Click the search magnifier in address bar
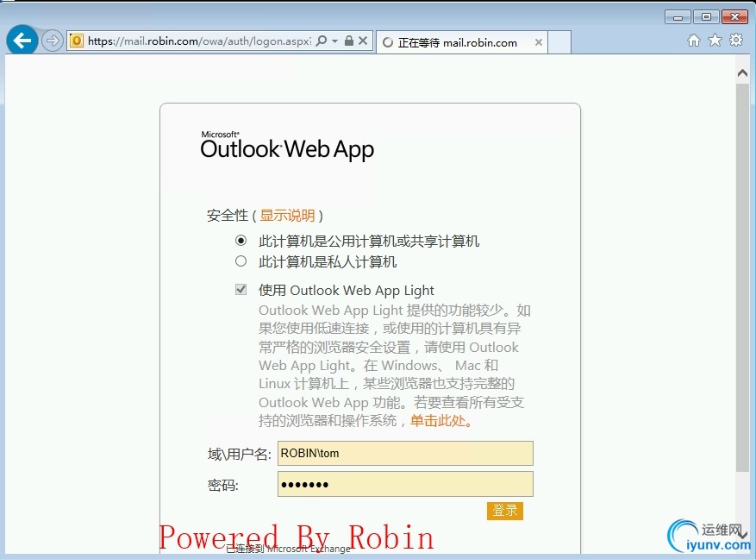Viewport: 756px width, 559px height. [x=322, y=41]
